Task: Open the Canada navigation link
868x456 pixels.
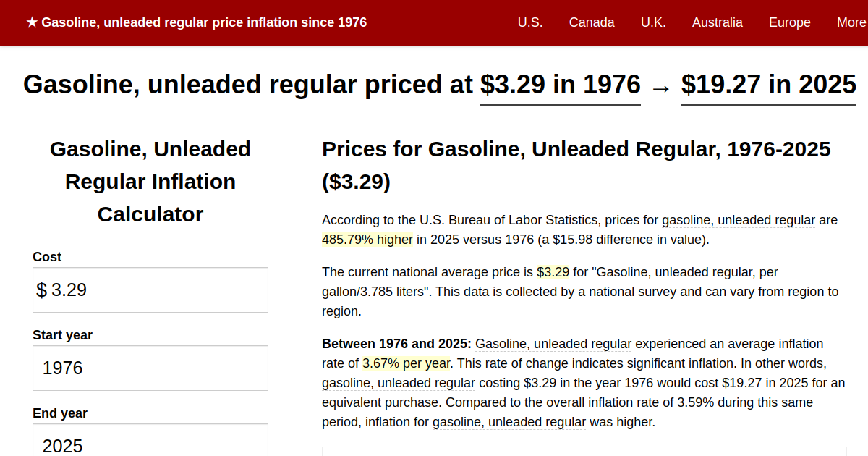Action: (592, 22)
